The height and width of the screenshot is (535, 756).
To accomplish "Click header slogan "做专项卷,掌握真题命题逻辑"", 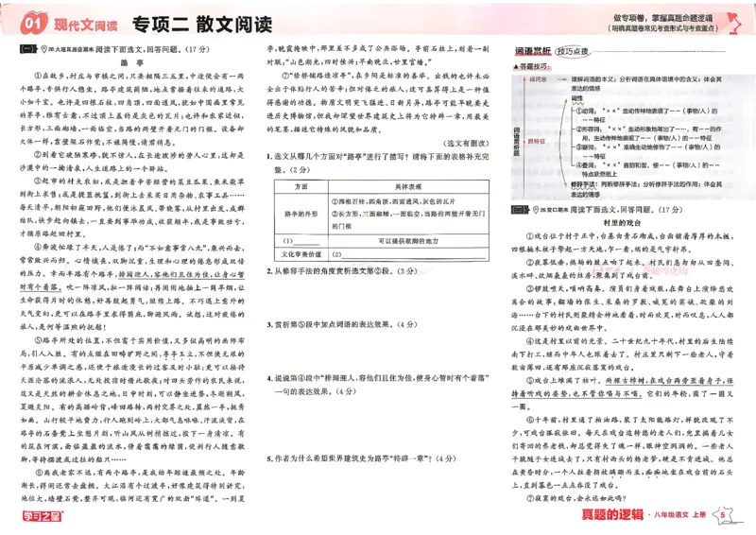I will click(662, 18).
